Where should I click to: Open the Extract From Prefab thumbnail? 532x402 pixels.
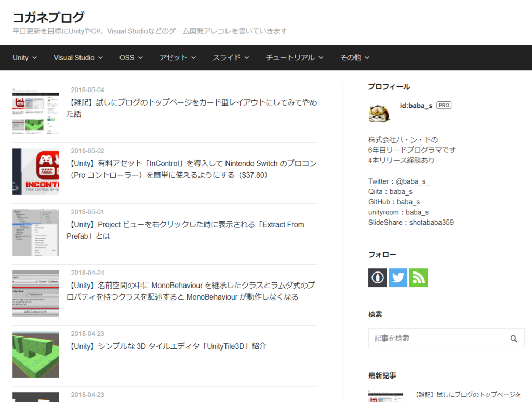[36, 232]
